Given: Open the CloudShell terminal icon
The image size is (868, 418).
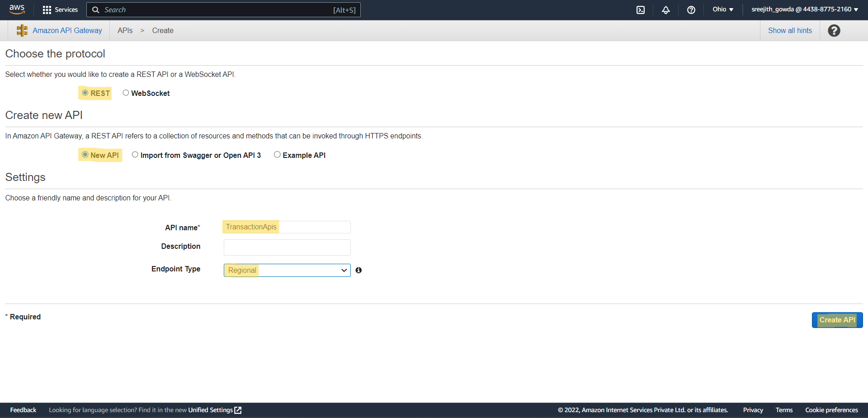Looking at the screenshot, I should click(x=641, y=10).
